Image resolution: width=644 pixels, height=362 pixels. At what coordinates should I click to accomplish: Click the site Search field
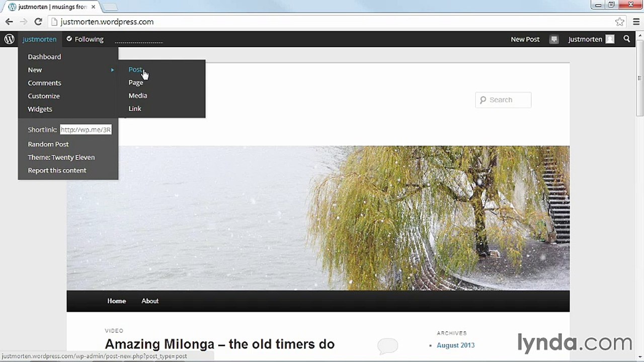pos(503,100)
